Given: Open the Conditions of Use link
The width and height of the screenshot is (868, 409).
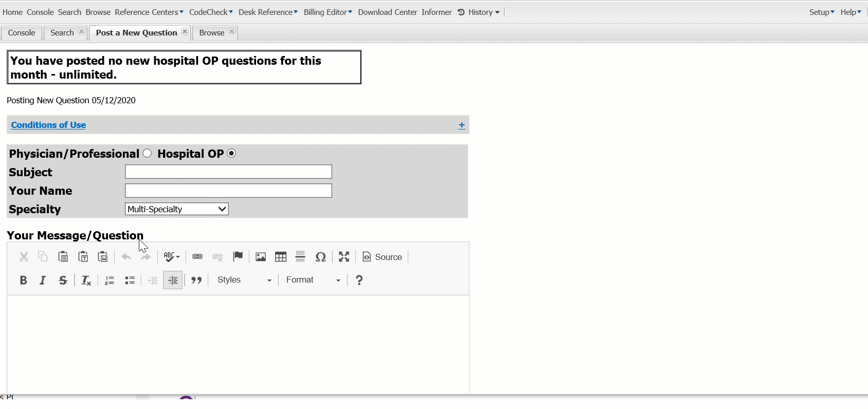Looking at the screenshot, I should point(48,125).
